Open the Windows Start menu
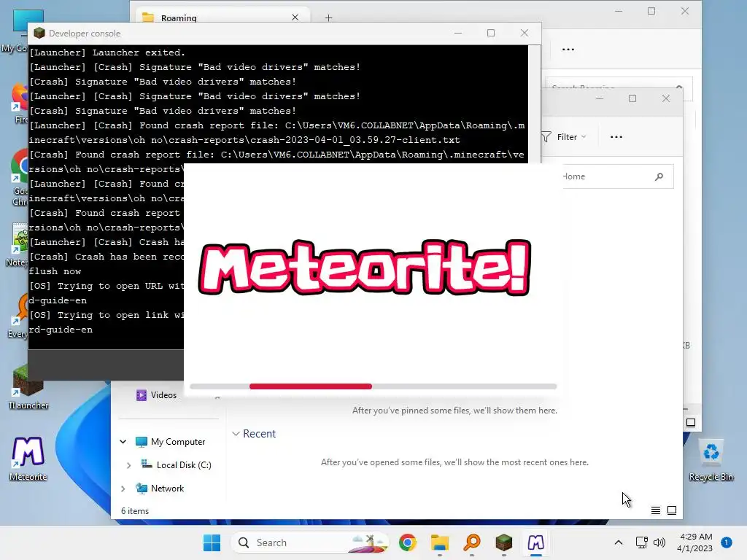The height and width of the screenshot is (560, 747). (x=212, y=542)
